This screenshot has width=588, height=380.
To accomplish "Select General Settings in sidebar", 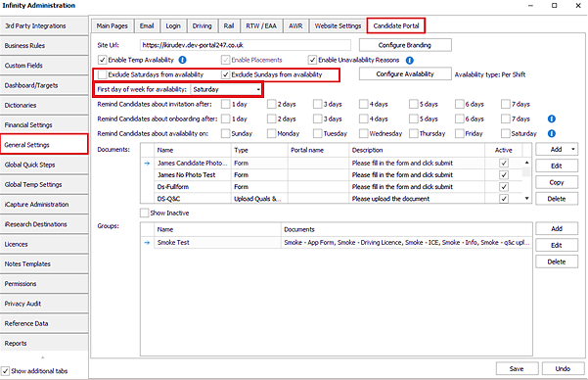I will click(x=44, y=145).
